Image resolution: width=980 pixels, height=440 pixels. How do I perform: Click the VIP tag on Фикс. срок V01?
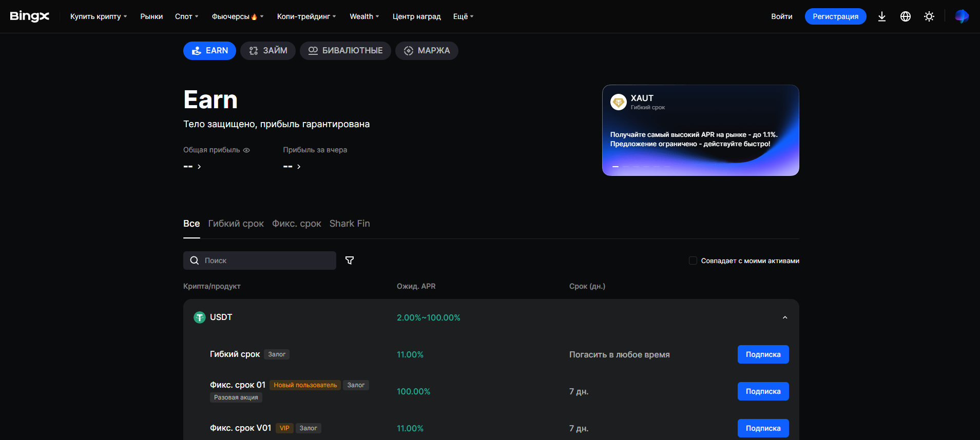pyautogui.click(x=284, y=428)
